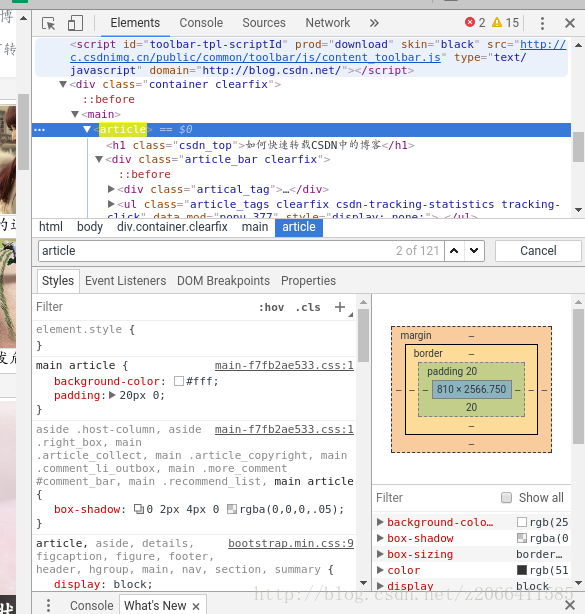This screenshot has width=585, height=614.
Task: Close the DevTools panel with the top X
Action: [570, 23]
